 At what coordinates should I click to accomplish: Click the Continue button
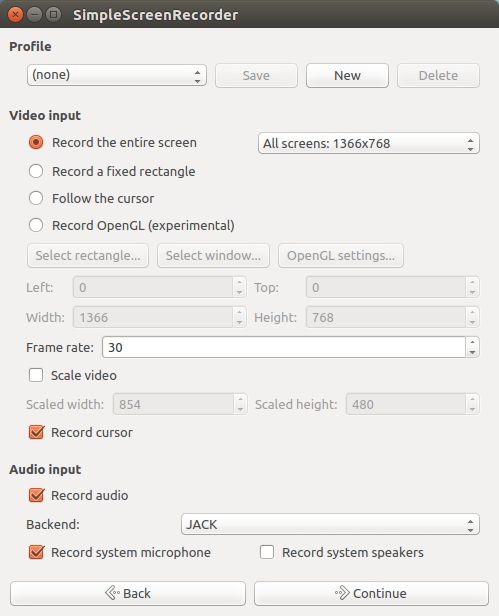pyautogui.click(x=371, y=593)
